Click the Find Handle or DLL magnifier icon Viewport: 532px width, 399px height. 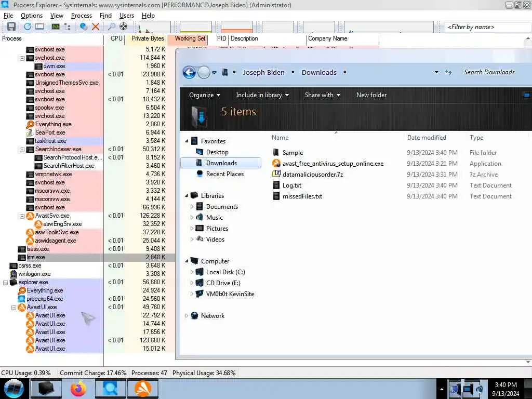coord(111,26)
